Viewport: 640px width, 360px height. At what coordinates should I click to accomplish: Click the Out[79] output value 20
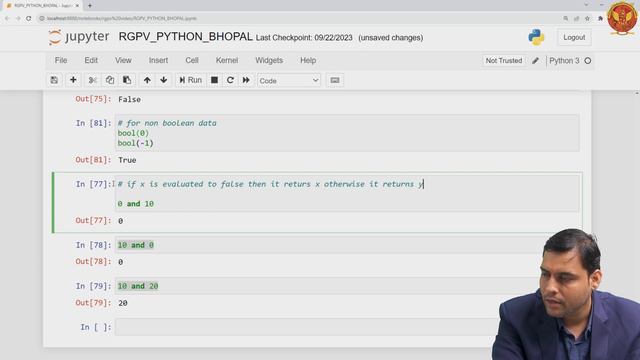pyautogui.click(x=122, y=303)
